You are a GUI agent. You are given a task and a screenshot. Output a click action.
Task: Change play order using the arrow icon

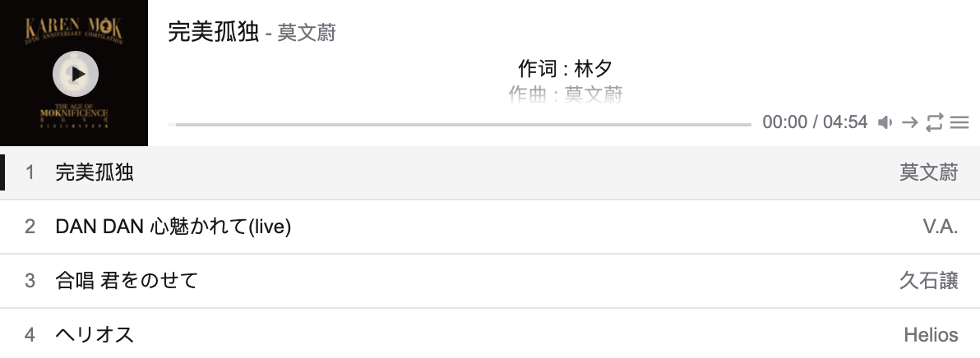pyautogui.click(x=909, y=122)
